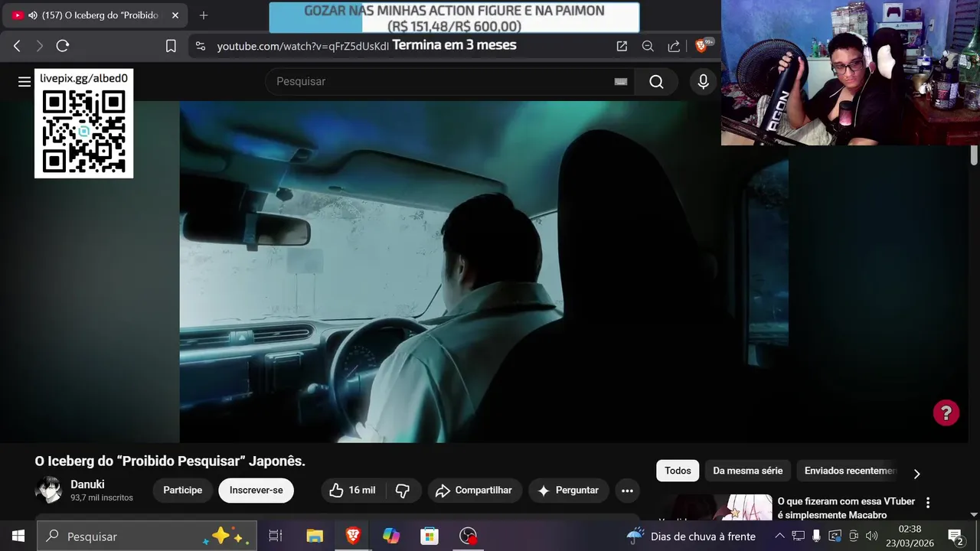This screenshot has height=551, width=980.
Task: Open the options dots on the VTuber video suggestion
Action: [928, 503]
